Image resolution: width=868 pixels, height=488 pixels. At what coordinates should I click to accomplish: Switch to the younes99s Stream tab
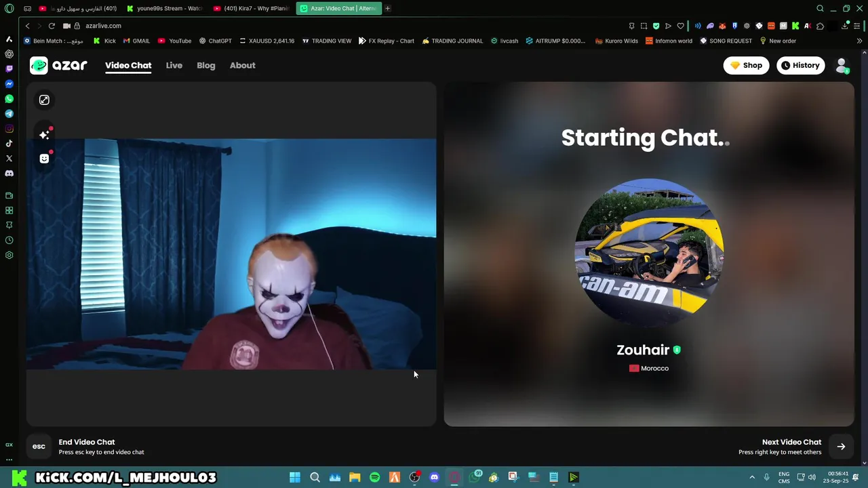coord(164,8)
